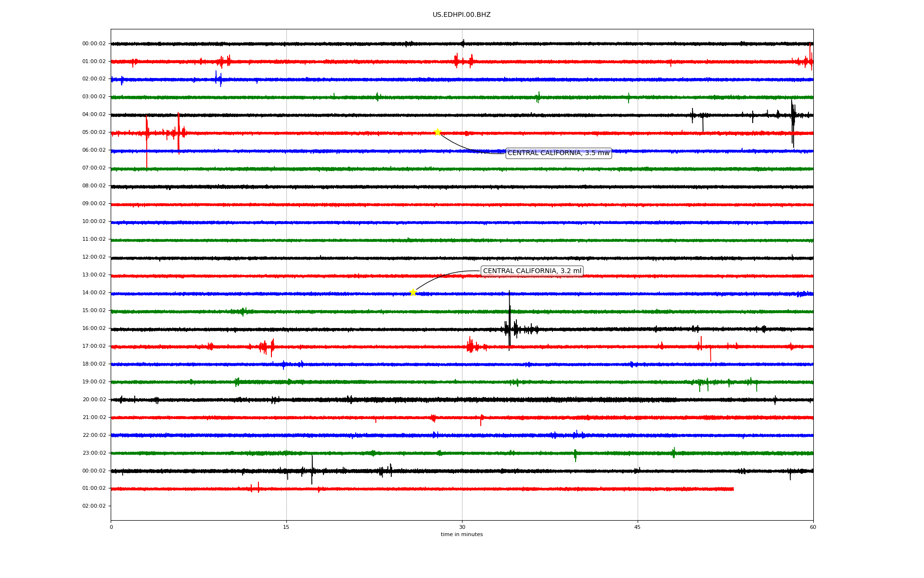This screenshot has width=924, height=578.
Task: Click the black spike at the end of the 04:00:02 trace
Action: pyautogui.click(x=793, y=120)
